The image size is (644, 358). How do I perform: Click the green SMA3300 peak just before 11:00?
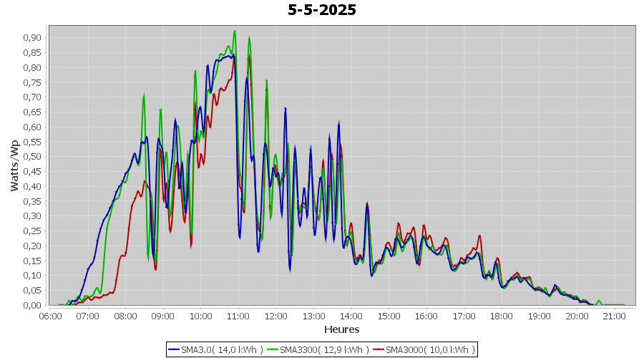[235, 31]
